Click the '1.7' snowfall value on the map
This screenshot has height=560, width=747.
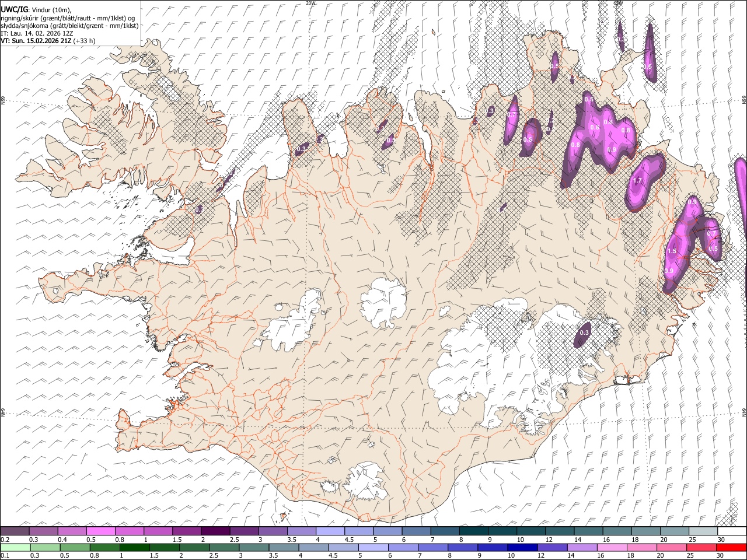637,181
